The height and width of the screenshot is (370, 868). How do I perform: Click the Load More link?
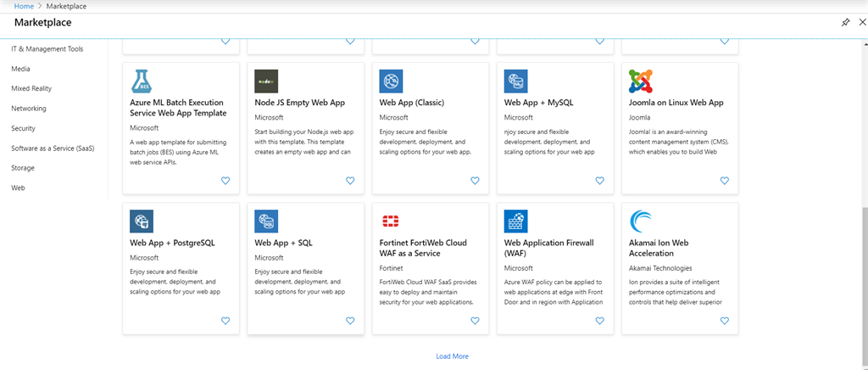pyautogui.click(x=452, y=356)
